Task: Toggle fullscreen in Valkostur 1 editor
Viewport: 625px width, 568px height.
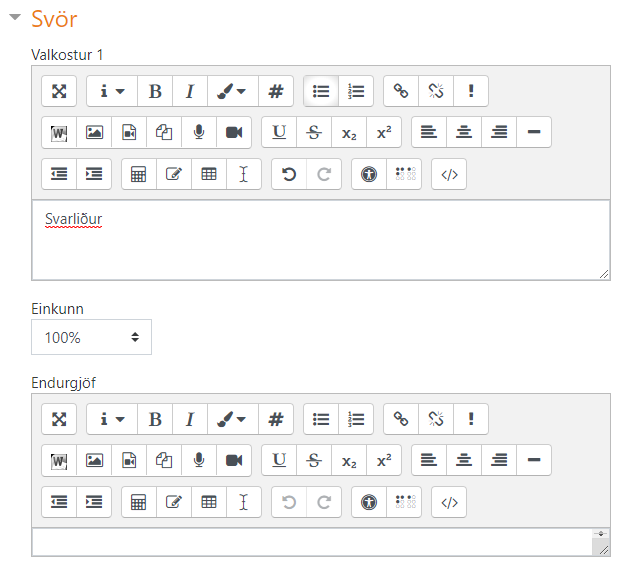Action: (59, 91)
